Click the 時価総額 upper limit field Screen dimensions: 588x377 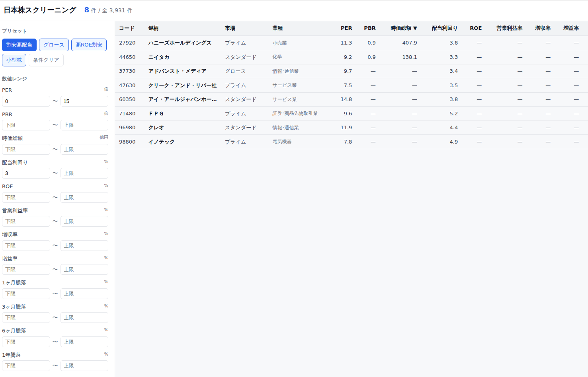[x=84, y=149]
